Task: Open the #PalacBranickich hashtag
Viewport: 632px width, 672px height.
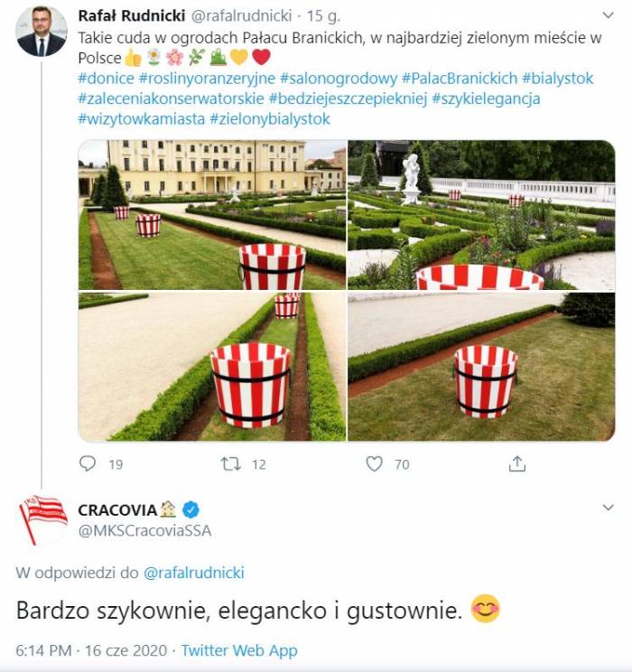Action: (x=460, y=79)
